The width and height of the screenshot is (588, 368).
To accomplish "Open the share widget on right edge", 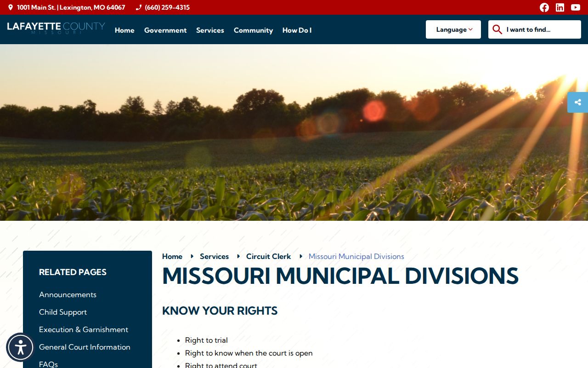I will [x=578, y=102].
